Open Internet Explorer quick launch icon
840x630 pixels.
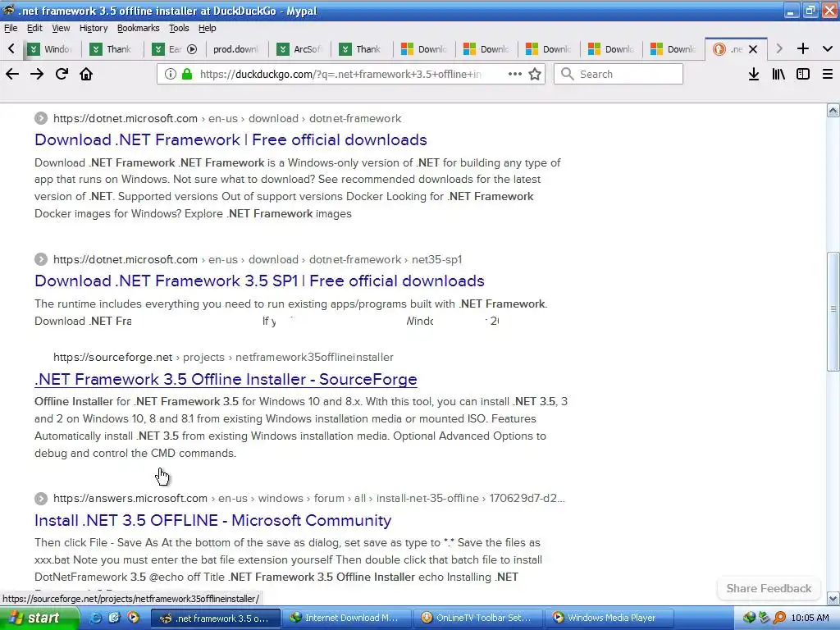[96, 618]
